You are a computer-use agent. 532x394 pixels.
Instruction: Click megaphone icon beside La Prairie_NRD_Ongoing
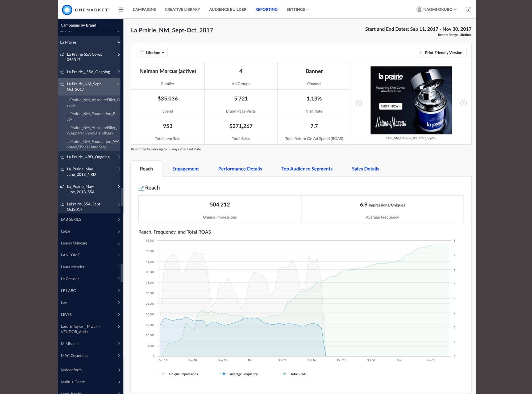coord(62,157)
